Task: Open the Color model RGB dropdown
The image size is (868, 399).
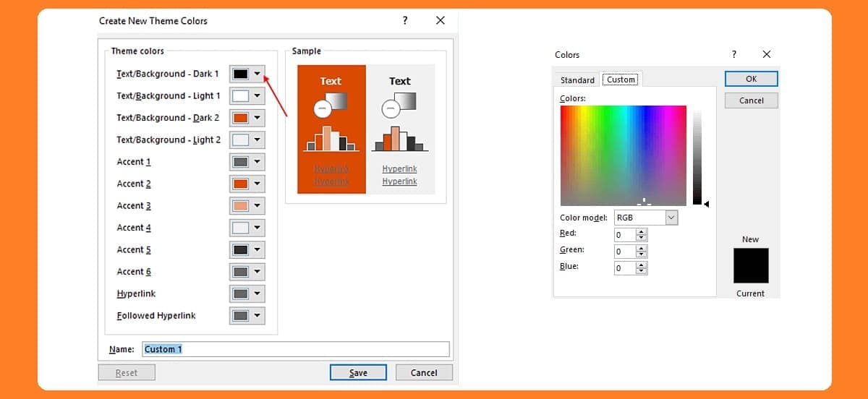Action: point(671,218)
